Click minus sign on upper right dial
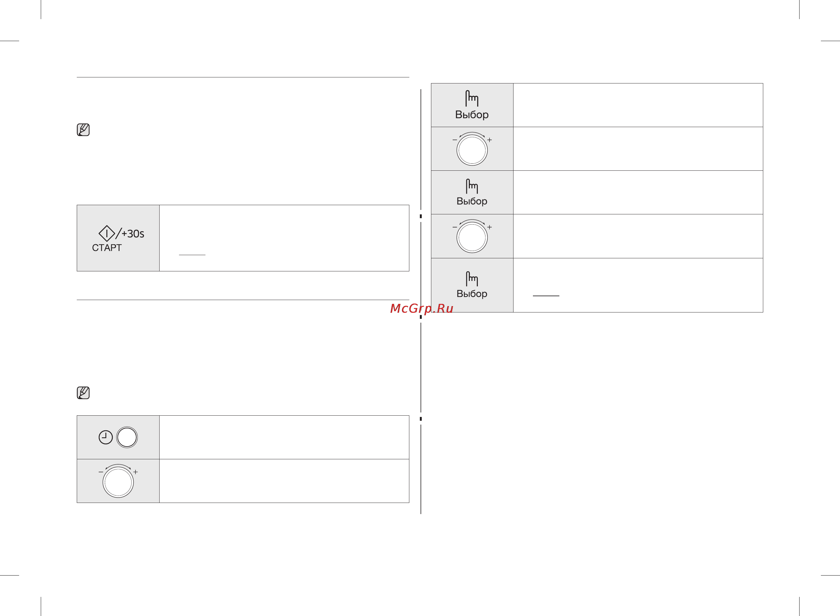Image resolution: width=840 pixels, height=616 pixels. coord(455,140)
